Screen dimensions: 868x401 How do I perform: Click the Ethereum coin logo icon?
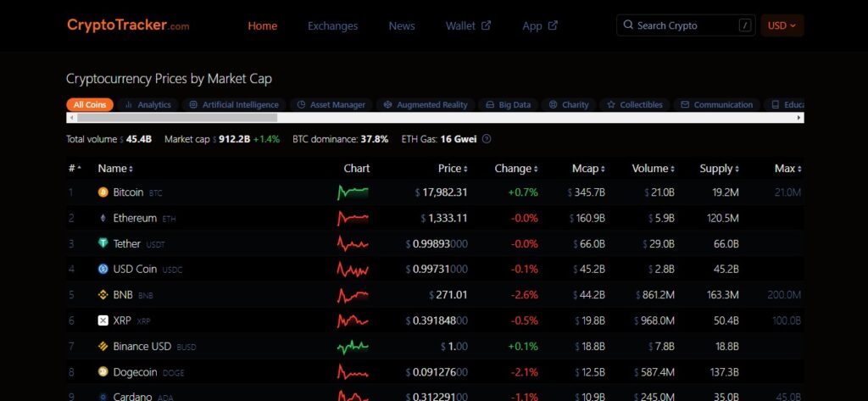tap(103, 218)
